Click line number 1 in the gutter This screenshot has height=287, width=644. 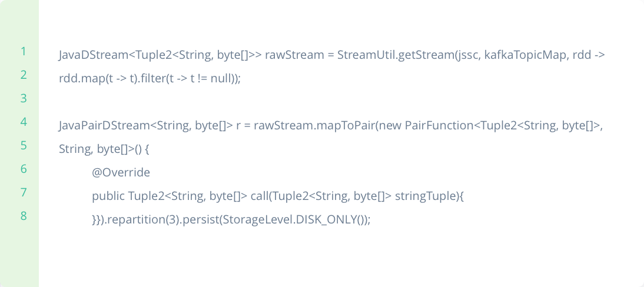(24, 51)
